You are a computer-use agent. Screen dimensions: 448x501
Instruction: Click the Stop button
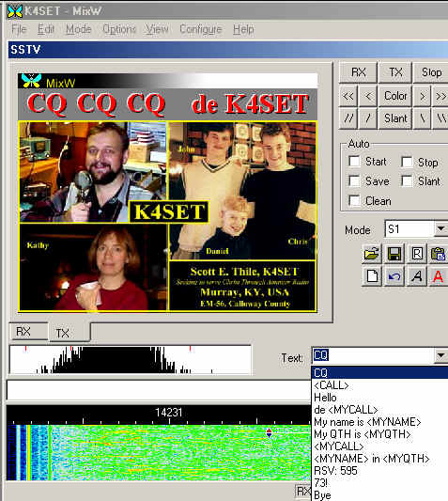431,72
